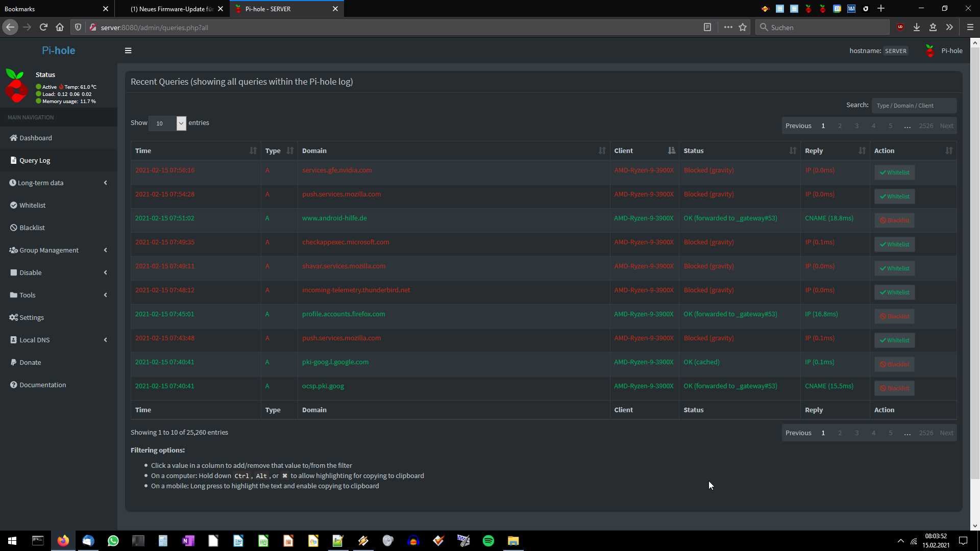Expand Group Management submenu
Screen dimensions: 980x551
[x=59, y=250]
